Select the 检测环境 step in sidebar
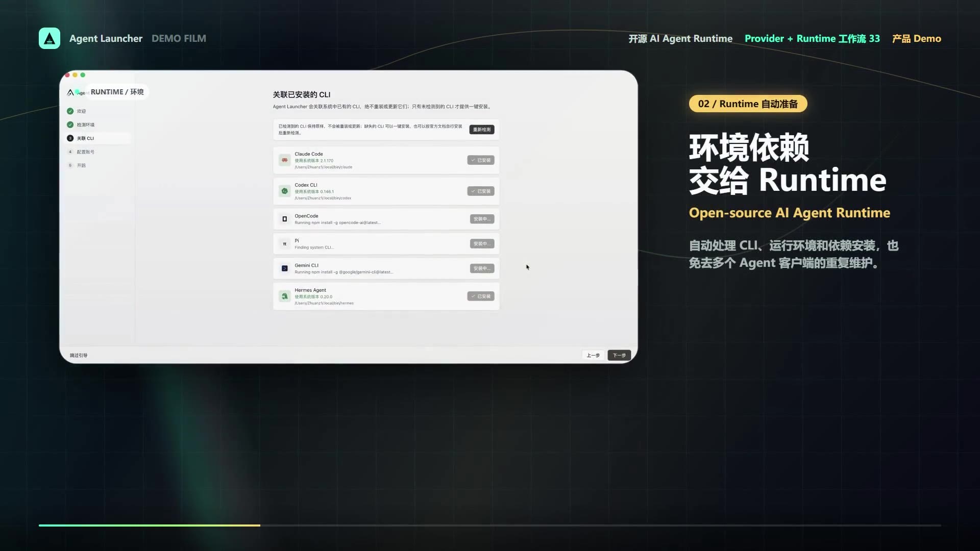Image resolution: width=980 pixels, height=551 pixels. [98, 124]
